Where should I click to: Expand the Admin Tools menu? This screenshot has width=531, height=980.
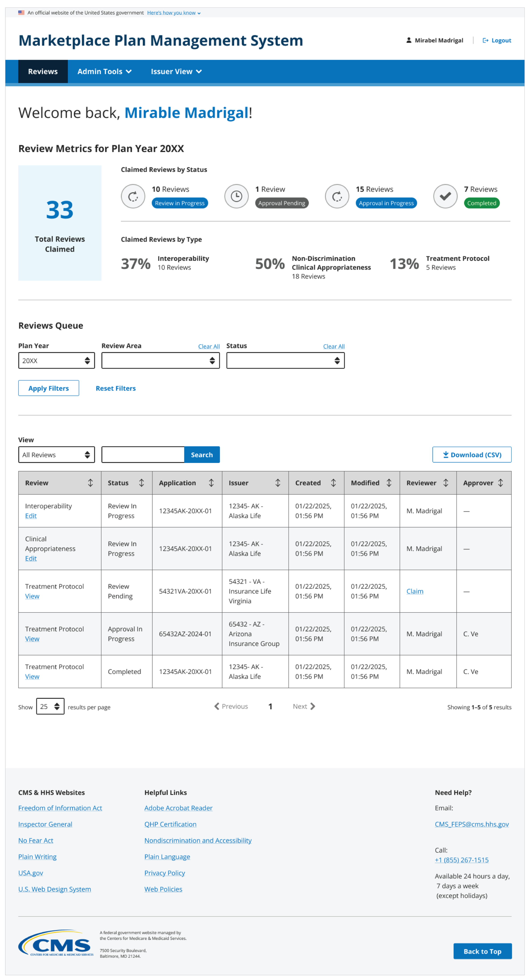104,71
